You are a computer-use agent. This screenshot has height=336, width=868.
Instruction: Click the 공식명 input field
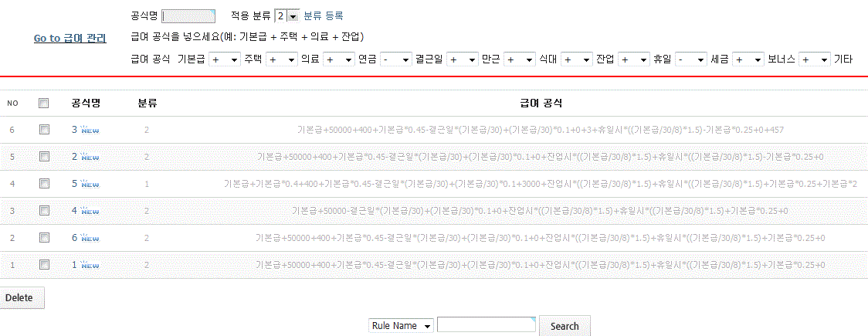point(188,16)
